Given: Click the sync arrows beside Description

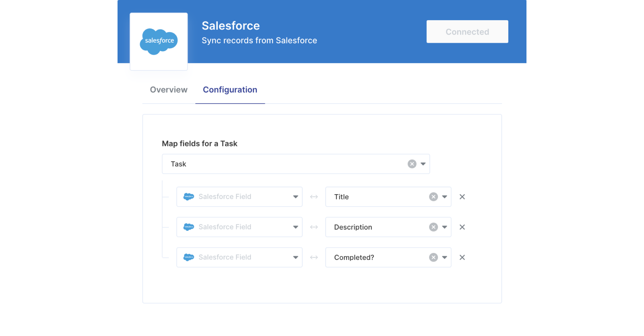Looking at the screenshot, I should click(x=314, y=227).
